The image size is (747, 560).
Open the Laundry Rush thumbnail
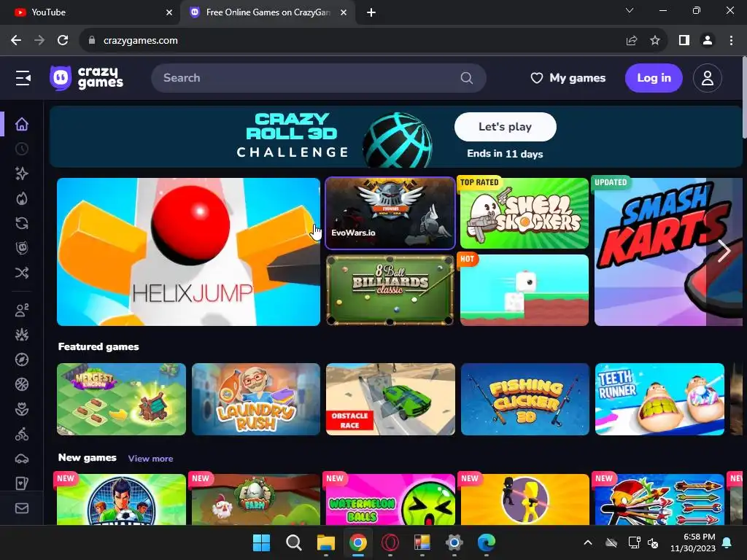point(256,399)
